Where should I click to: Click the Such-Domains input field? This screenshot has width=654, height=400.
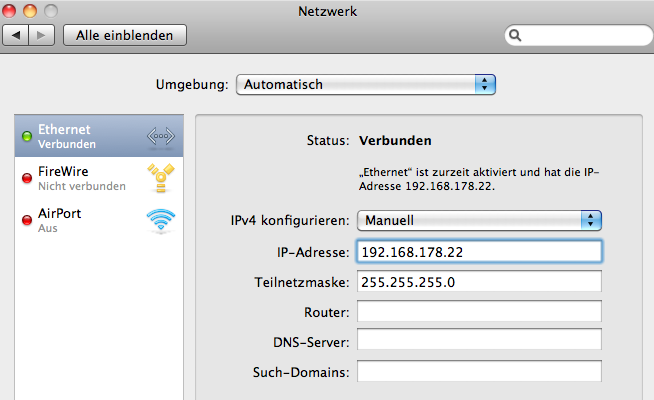tap(479, 372)
